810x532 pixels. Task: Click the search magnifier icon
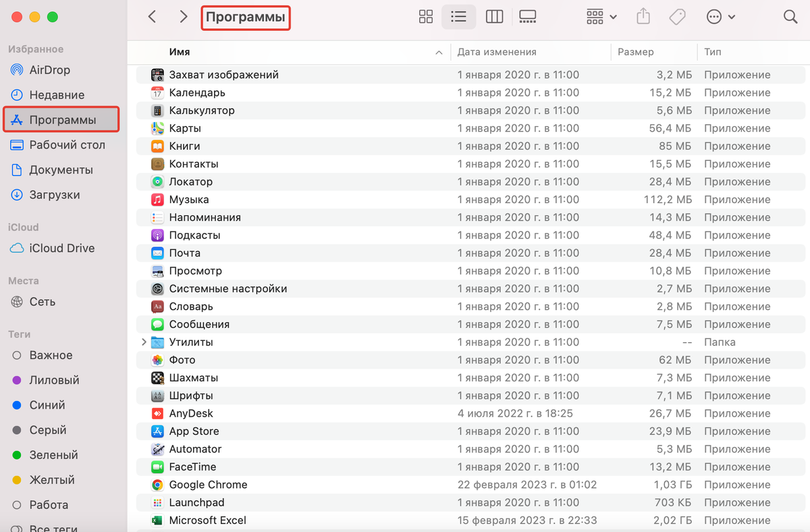point(790,17)
